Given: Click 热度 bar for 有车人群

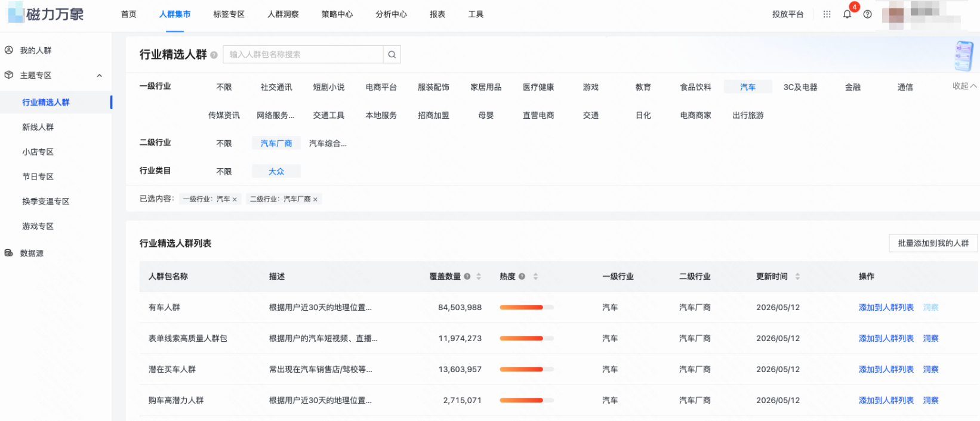Looking at the screenshot, I should pyautogui.click(x=526, y=308).
